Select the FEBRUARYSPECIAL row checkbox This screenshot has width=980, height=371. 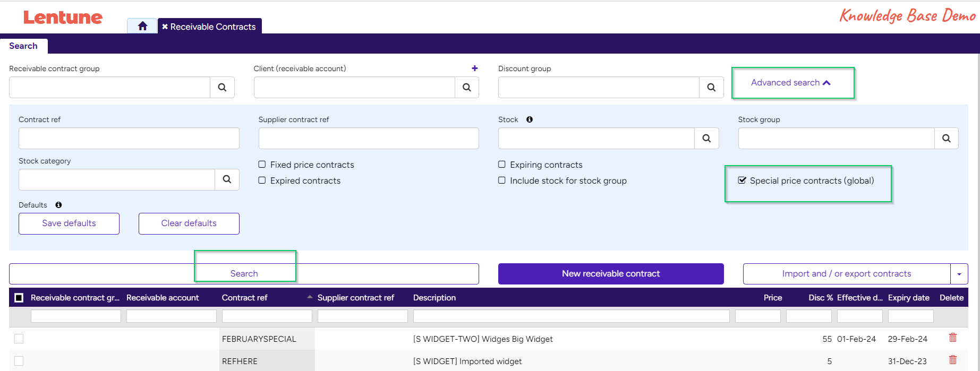point(19,339)
